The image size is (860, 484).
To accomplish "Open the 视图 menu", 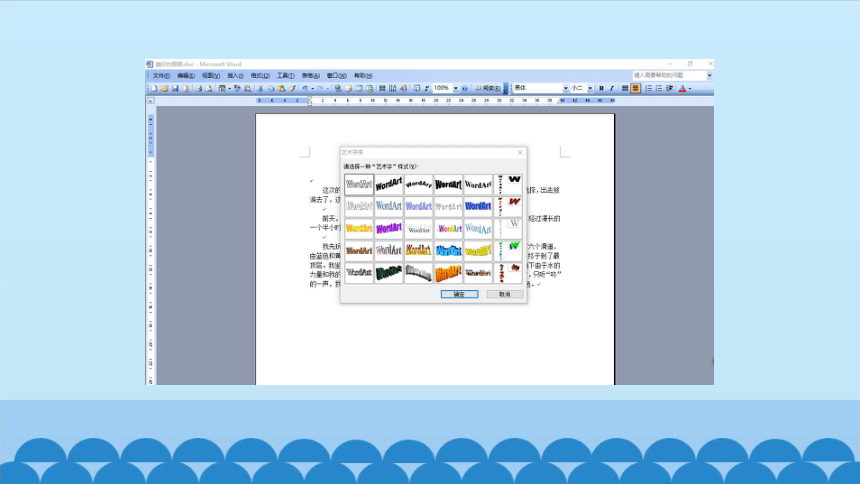I will click(211, 76).
